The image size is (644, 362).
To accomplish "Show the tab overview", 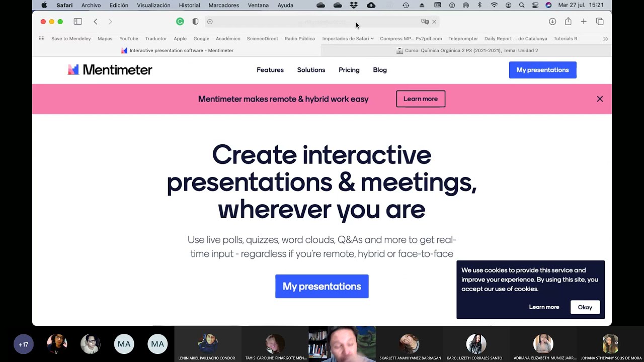I will point(600,22).
